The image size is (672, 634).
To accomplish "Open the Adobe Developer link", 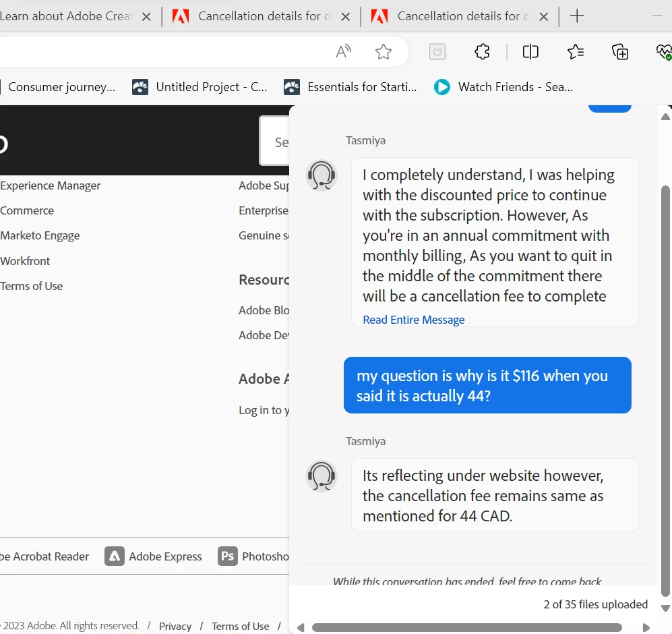I will coord(264,335).
